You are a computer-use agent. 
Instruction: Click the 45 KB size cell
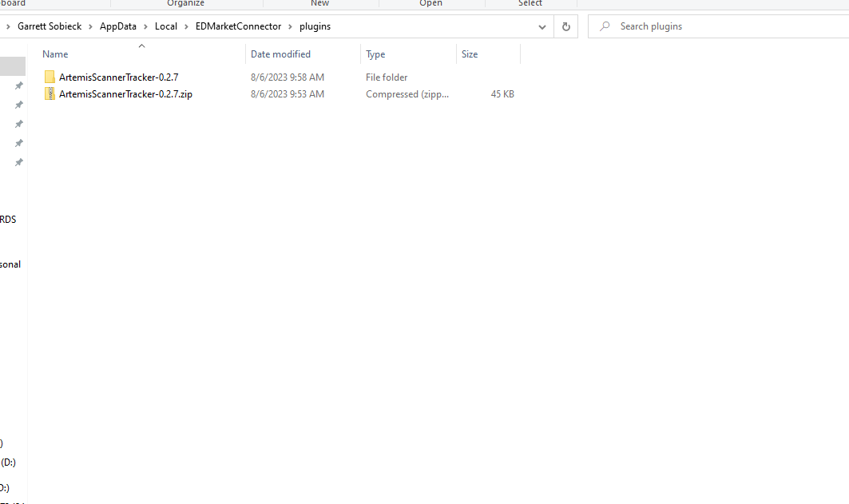point(502,93)
